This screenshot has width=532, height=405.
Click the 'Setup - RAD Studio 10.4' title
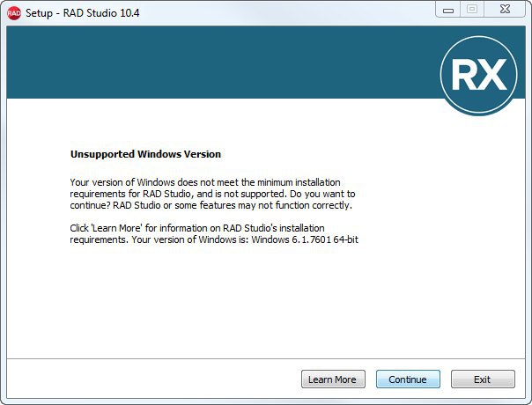pyautogui.click(x=83, y=13)
